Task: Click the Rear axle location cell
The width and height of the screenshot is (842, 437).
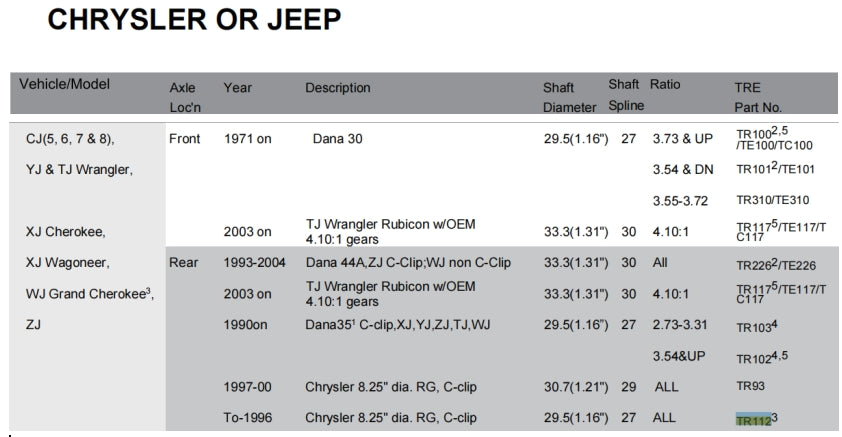Action: (184, 263)
